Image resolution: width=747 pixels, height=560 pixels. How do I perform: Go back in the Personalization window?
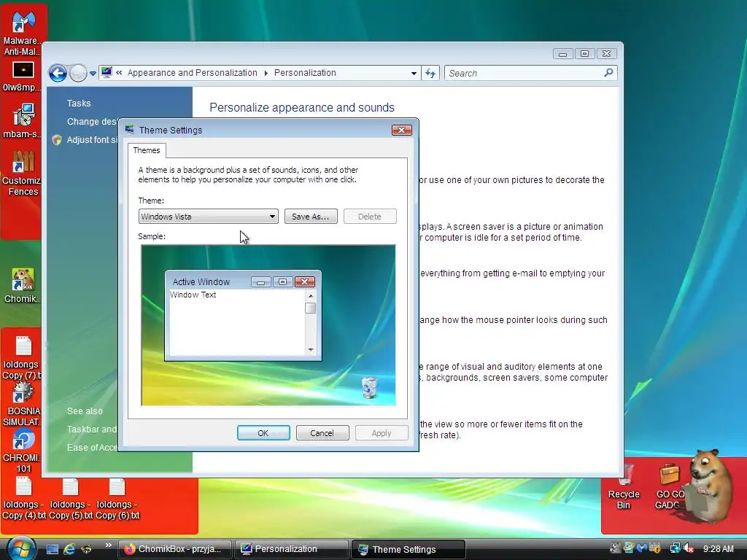pos(58,74)
